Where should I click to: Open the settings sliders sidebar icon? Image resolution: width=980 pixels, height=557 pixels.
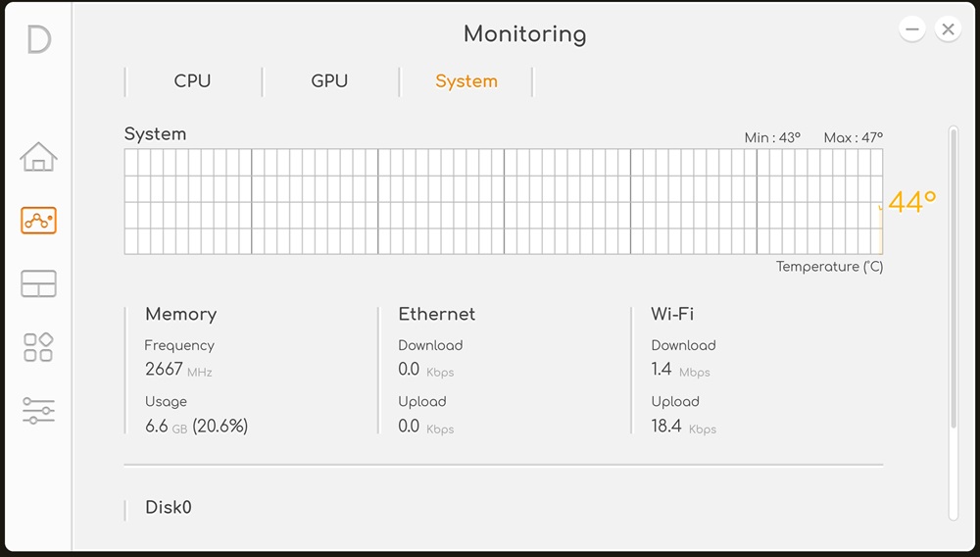coord(39,411)
